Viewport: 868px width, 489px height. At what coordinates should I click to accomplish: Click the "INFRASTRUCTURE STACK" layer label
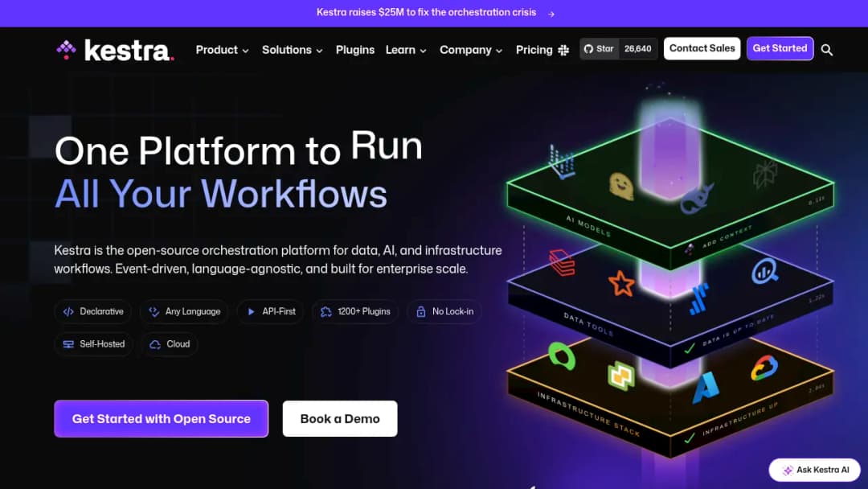588,413
